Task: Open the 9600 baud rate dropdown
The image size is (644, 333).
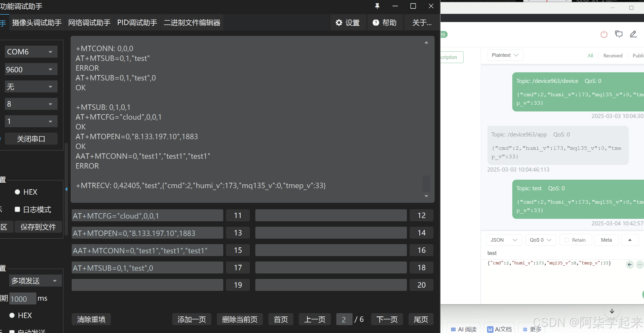Action: click(x=31, y=70)
